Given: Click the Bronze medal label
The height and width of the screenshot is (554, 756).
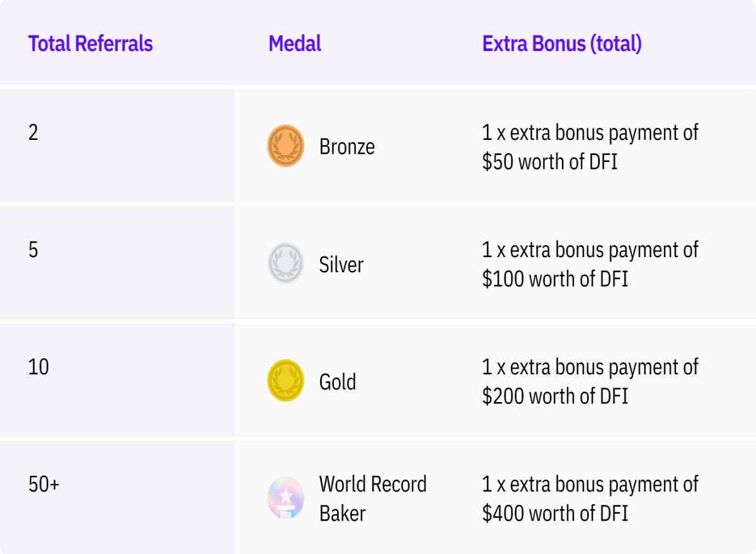Looking at the screenshot, I should [x=347, y=147].
